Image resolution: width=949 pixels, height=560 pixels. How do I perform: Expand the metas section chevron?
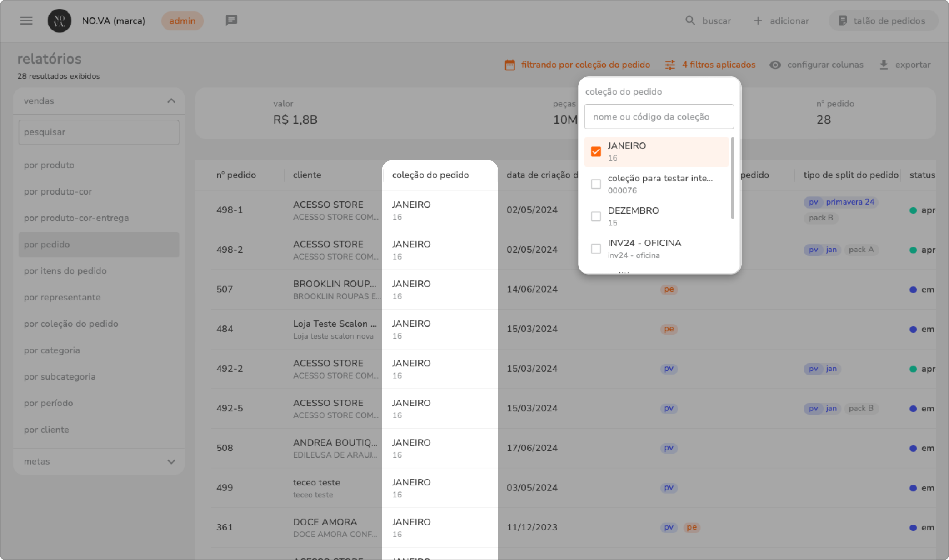[171, 461]
